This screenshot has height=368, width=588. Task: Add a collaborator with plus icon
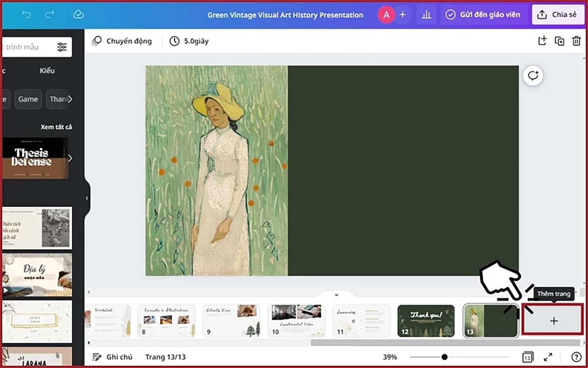coord(403,15)
